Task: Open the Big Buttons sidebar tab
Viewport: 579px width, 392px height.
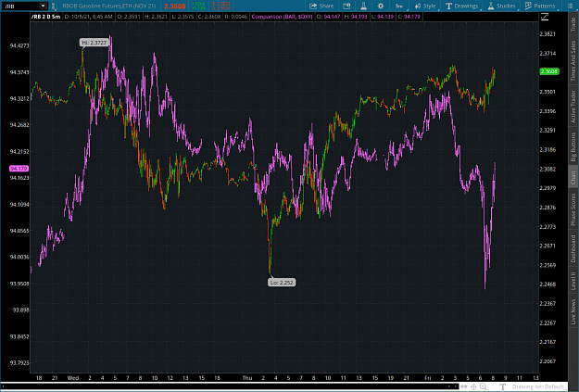Action: pyautogui.click(x=573, y=146)
